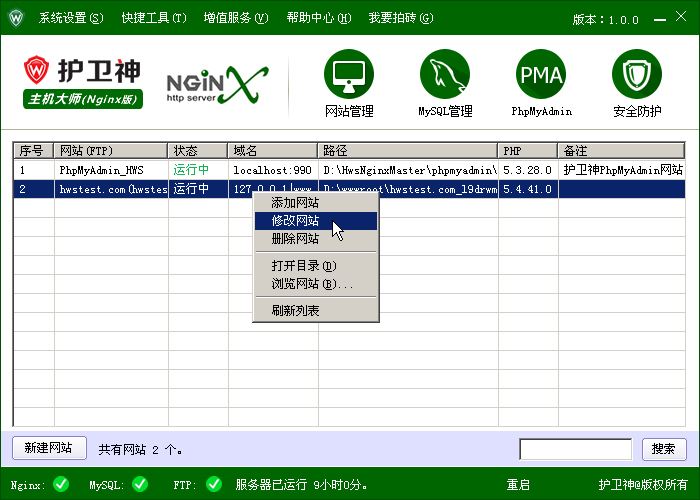Click the 护卫神PhpMyAdmin网站 remark cell
The width and height of the screenshot is (700, 500).
(623, 170)
